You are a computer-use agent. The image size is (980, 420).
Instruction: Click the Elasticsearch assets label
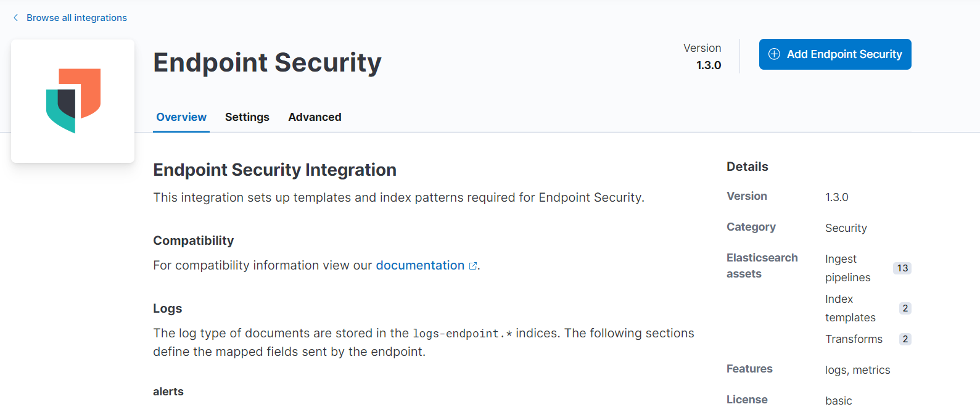coord(762,266)
